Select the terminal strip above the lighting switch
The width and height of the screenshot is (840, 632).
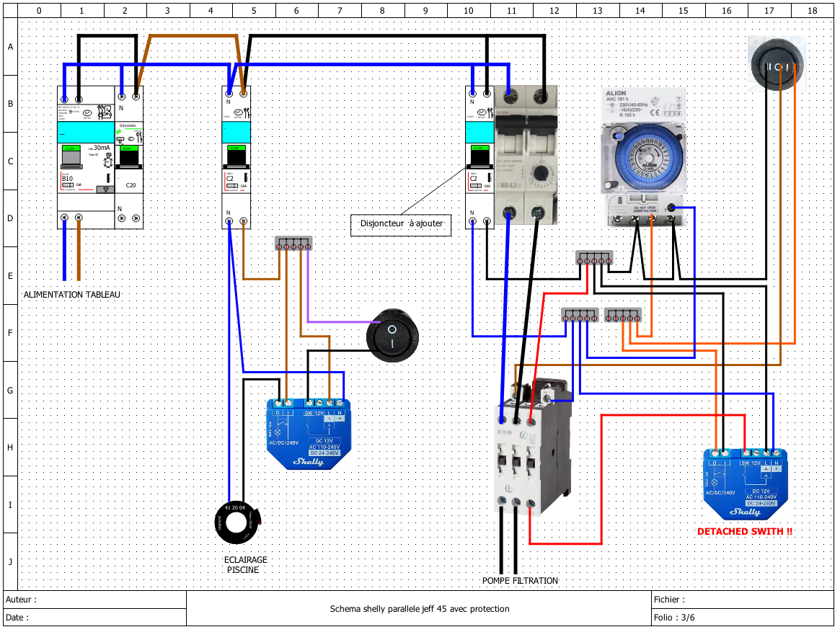[293, 244]
